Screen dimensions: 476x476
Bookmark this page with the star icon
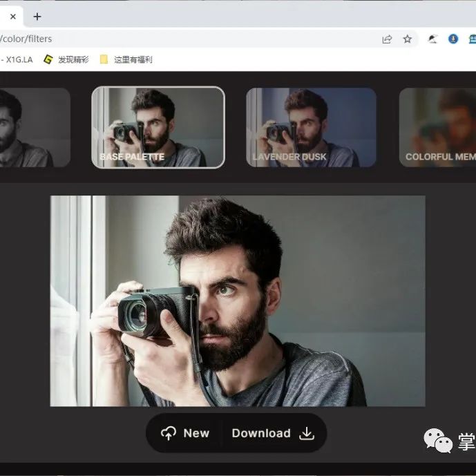(x=408, y=39)
